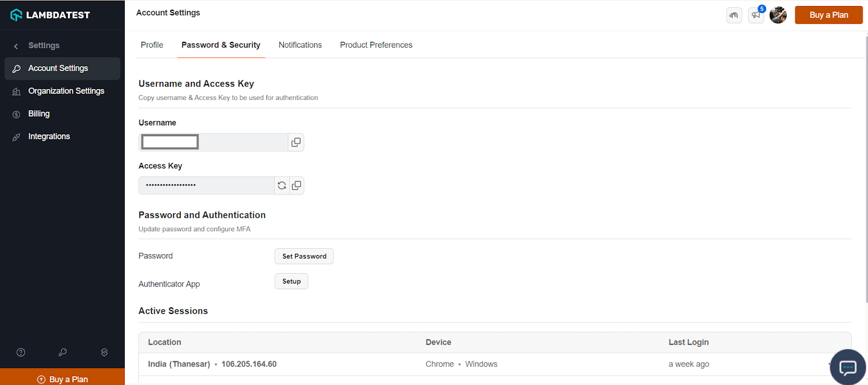Screen dimensions: 868x385
Task: Click 'a week ago' last login text
Action: click(x=689, y=364)
